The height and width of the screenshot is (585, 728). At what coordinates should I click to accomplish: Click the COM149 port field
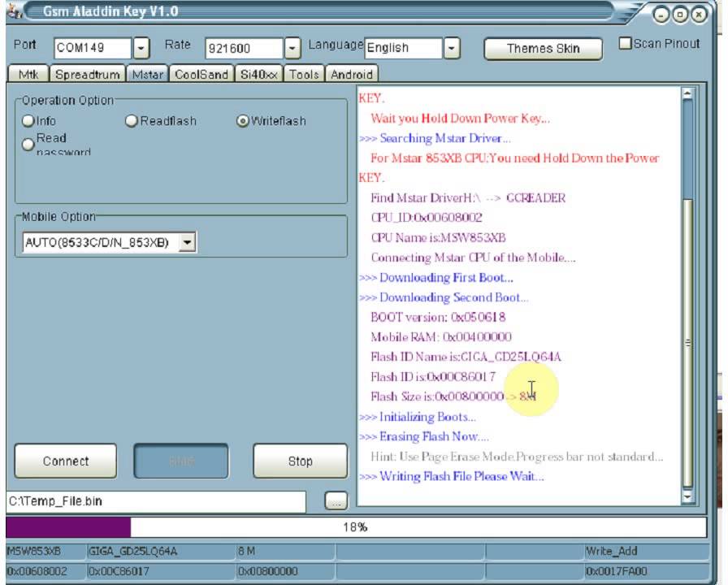(x=93, y=48)
